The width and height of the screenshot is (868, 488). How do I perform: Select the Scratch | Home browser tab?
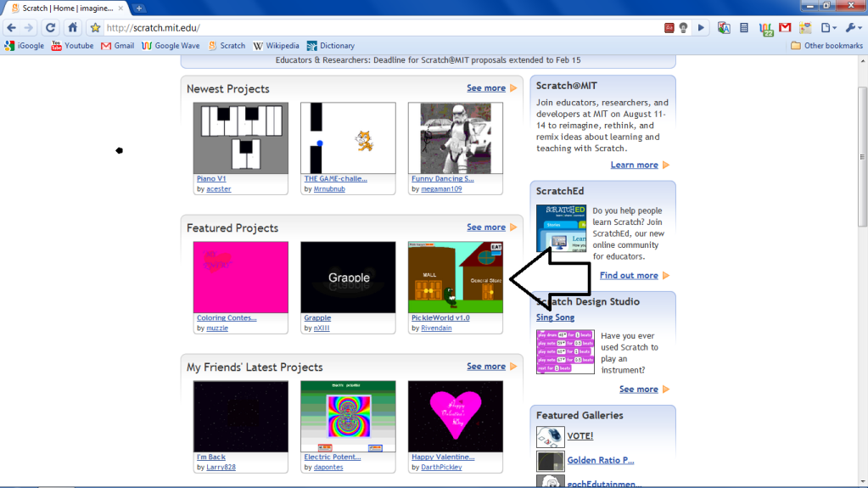point(66,8)
